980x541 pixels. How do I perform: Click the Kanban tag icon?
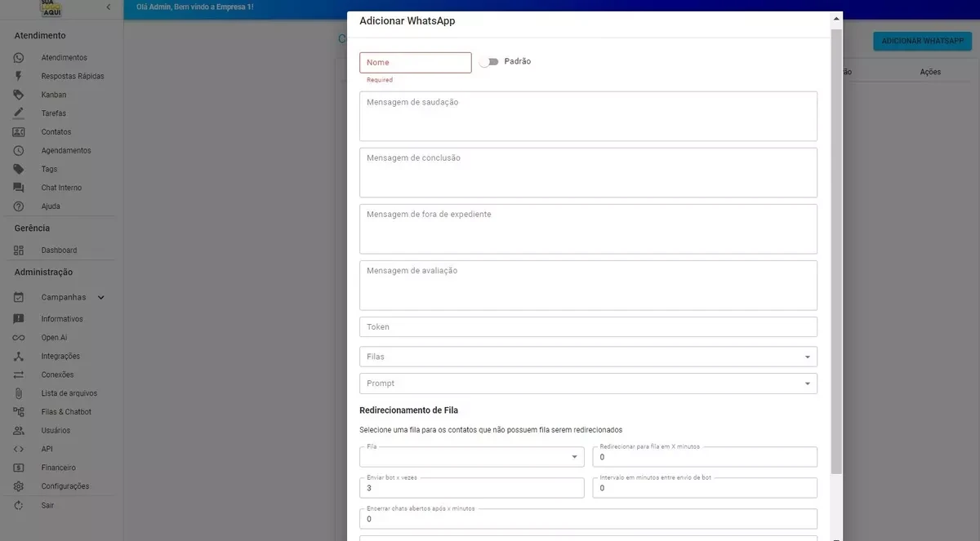[18, 94]
